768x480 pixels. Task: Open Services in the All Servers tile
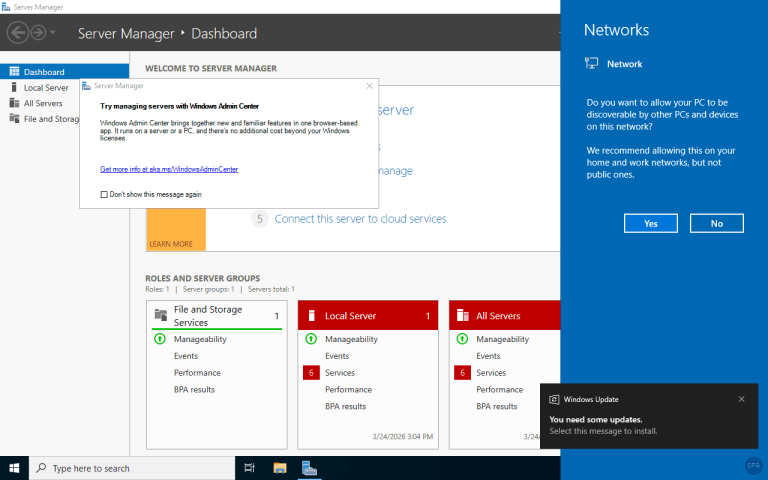click(x=491, y=373)
